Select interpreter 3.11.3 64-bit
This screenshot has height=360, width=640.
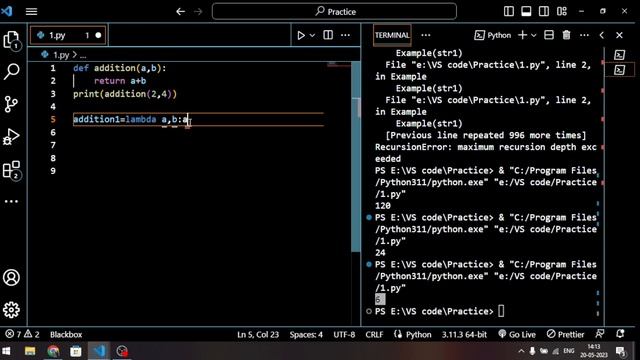tap(464, 334)
